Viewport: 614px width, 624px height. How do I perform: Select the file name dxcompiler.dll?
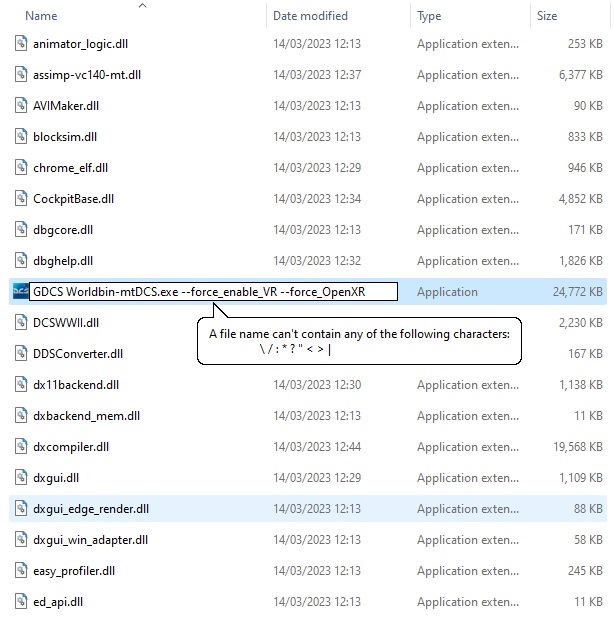pyautogui.click(x=71, y=447)
